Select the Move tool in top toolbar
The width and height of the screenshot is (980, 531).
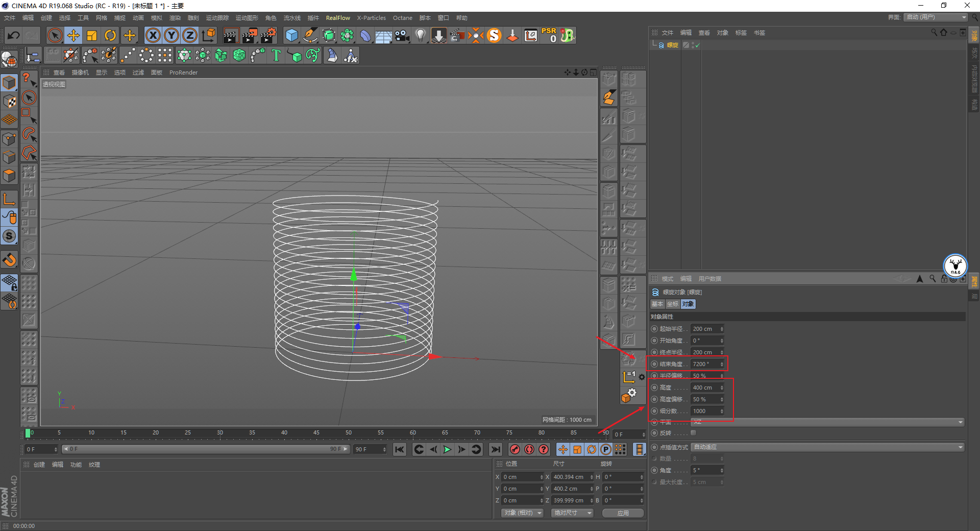pyautogui.click(x=73, y=35)
